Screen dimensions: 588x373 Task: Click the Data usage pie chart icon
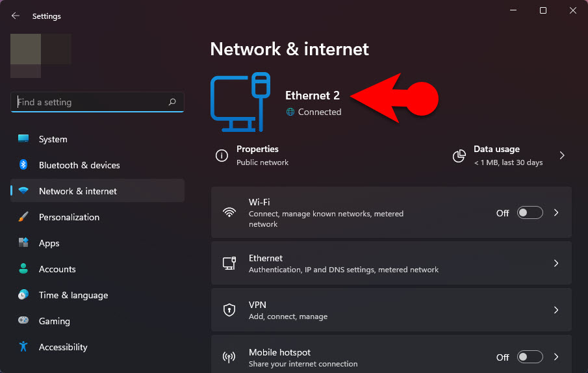click(x=459, y=155)
